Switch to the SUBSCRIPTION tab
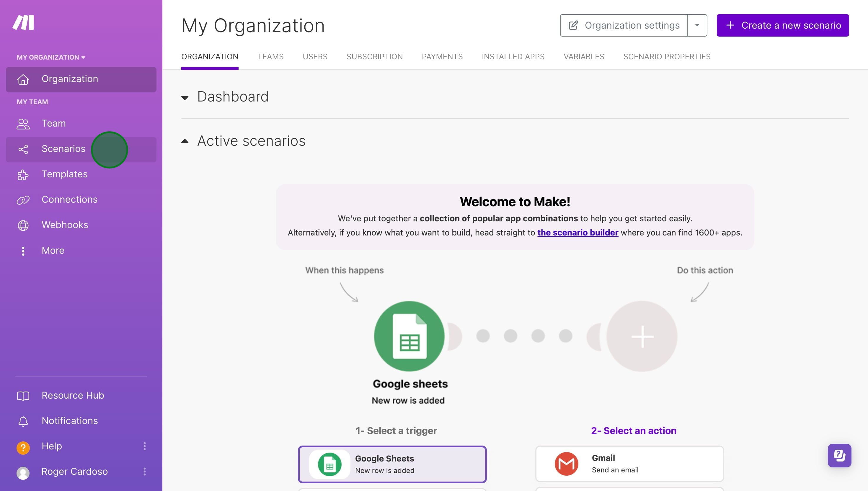The image size is (868, 491). [x=374, y=57]
